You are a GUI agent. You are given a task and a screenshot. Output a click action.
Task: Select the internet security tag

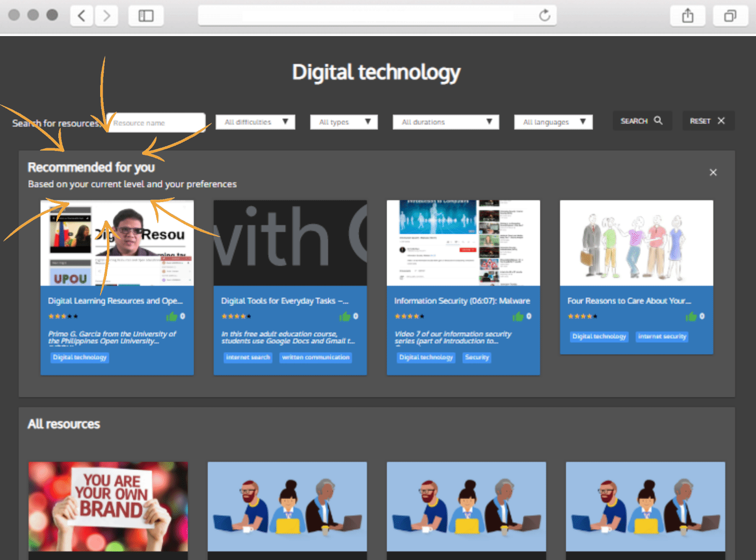point(662,337)
